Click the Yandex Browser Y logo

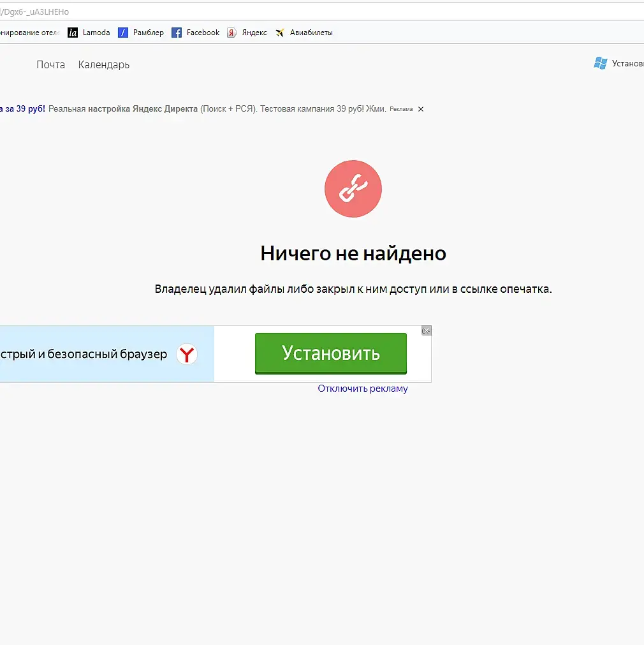pyautogui.click(x=187, y=354)
